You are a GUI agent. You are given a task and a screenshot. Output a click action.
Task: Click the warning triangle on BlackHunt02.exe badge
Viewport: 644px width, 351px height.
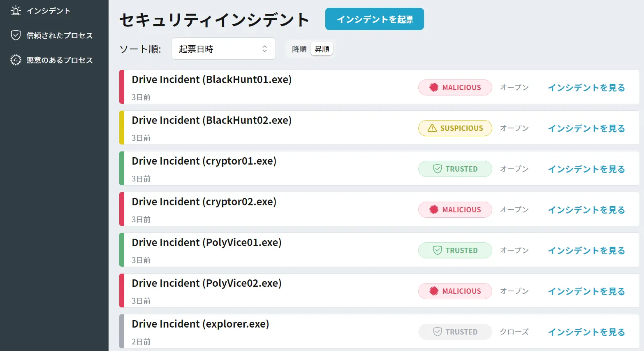[432, 128]
